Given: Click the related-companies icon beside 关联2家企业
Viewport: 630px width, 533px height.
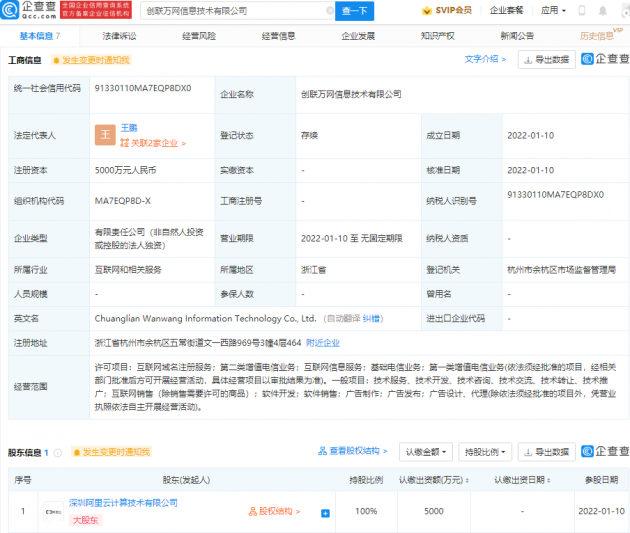Looking at the screenshot, I should pos(125,143).
